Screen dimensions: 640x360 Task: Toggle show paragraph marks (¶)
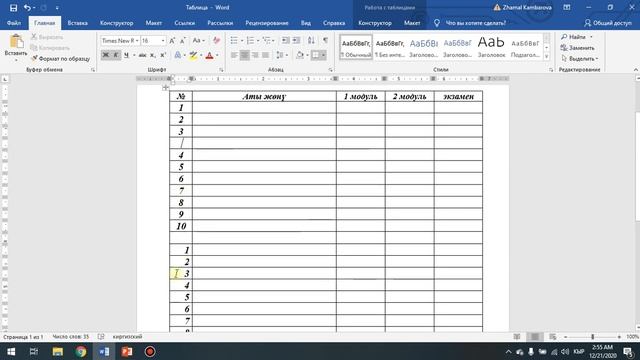pos(325,40)
